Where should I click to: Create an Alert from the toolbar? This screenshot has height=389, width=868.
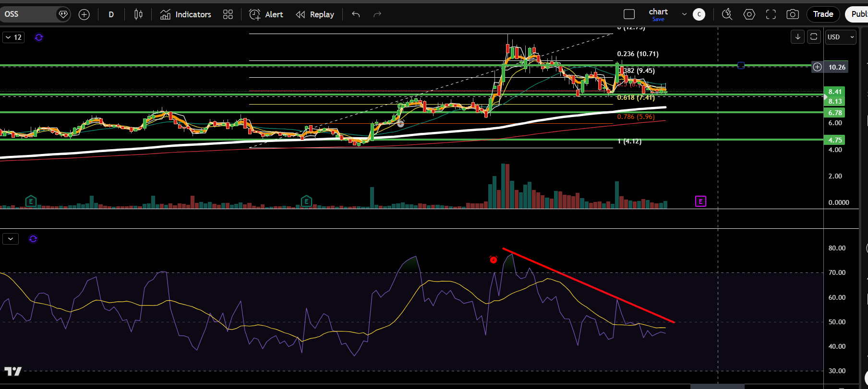tap(266, 14)
